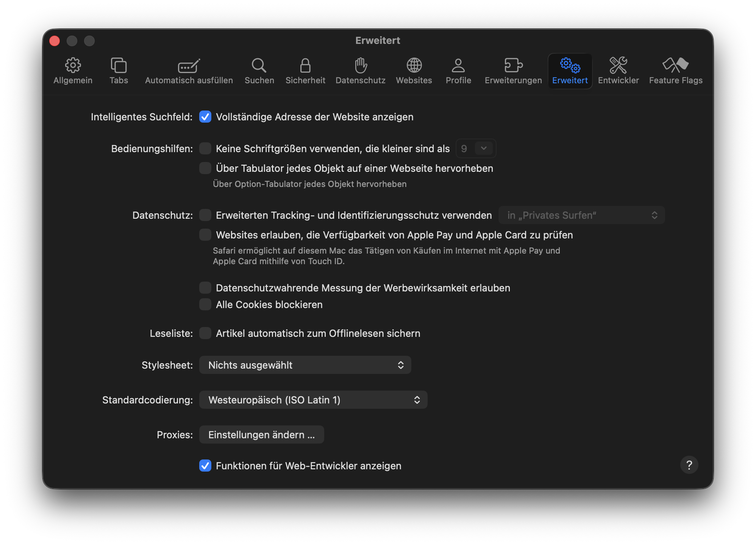Open the Suchen magnifying glass pane
Viewport: 756px width, 545px height.
[259, 66]
